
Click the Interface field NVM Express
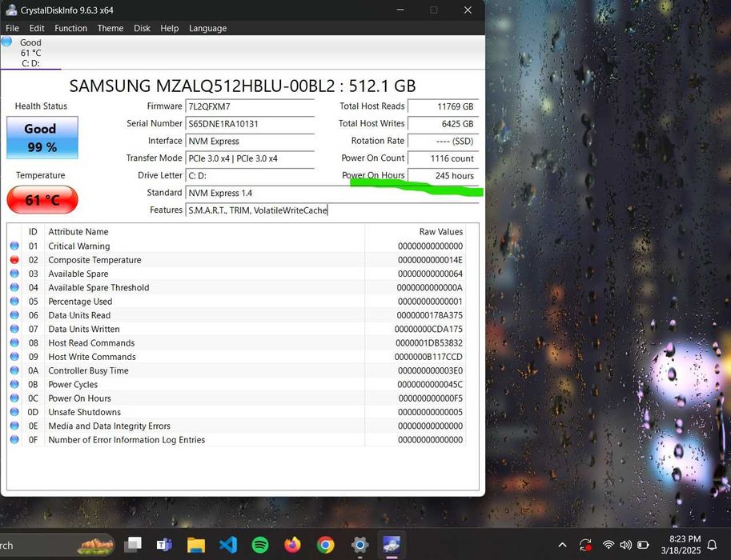pos(250,141)
